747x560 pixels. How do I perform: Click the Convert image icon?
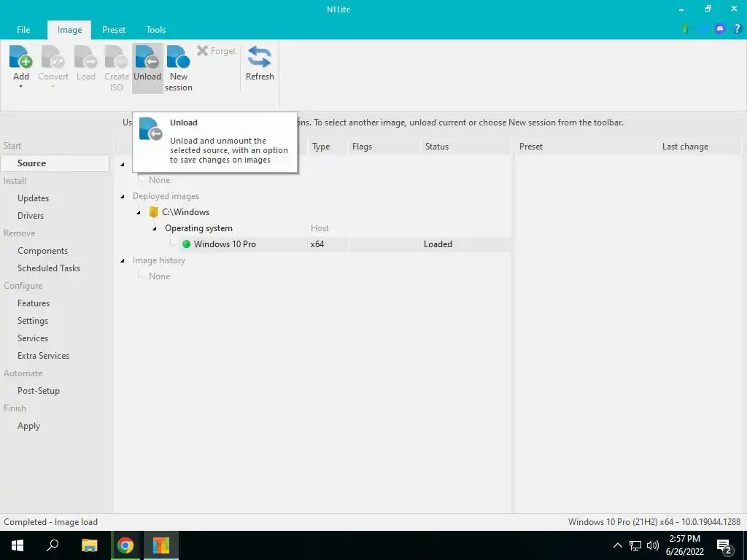point(53,57)
